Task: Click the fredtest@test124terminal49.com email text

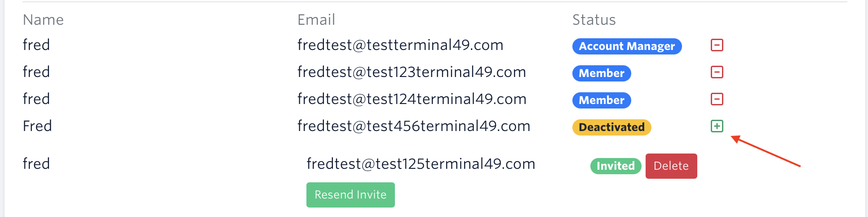Action: click(412, 99)
